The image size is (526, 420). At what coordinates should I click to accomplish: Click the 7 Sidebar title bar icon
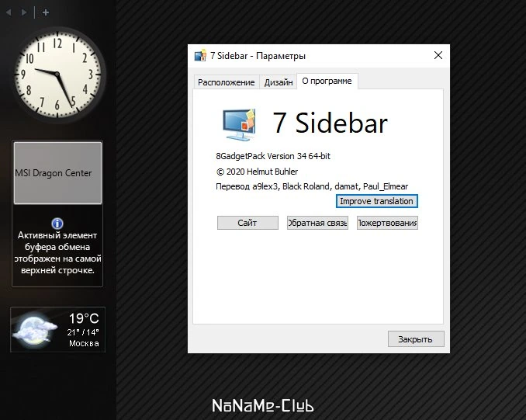coord(200,55)
